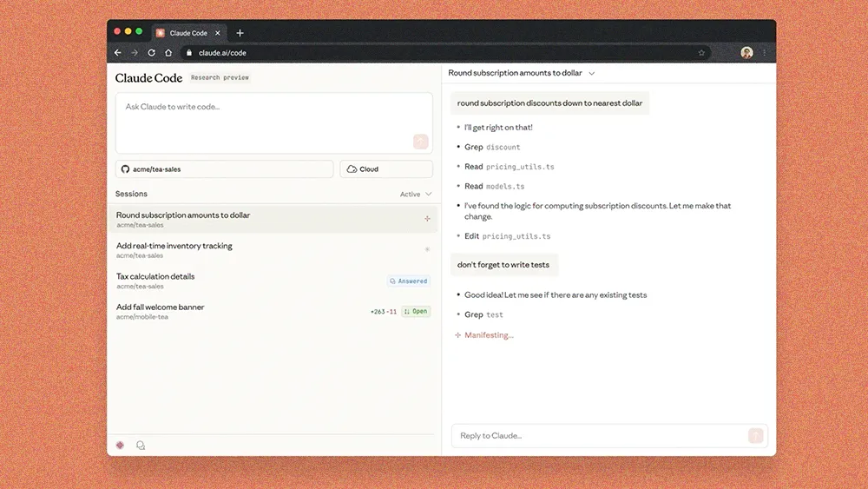Click the 'Read pricing_utils.ts' step
Viewport: 868px width, 489px height.
510,166
